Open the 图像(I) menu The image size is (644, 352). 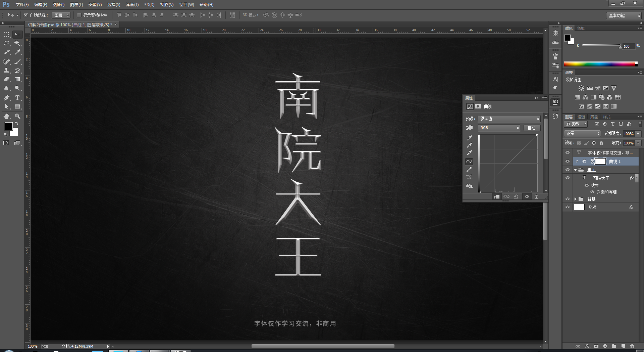[58, 5]
